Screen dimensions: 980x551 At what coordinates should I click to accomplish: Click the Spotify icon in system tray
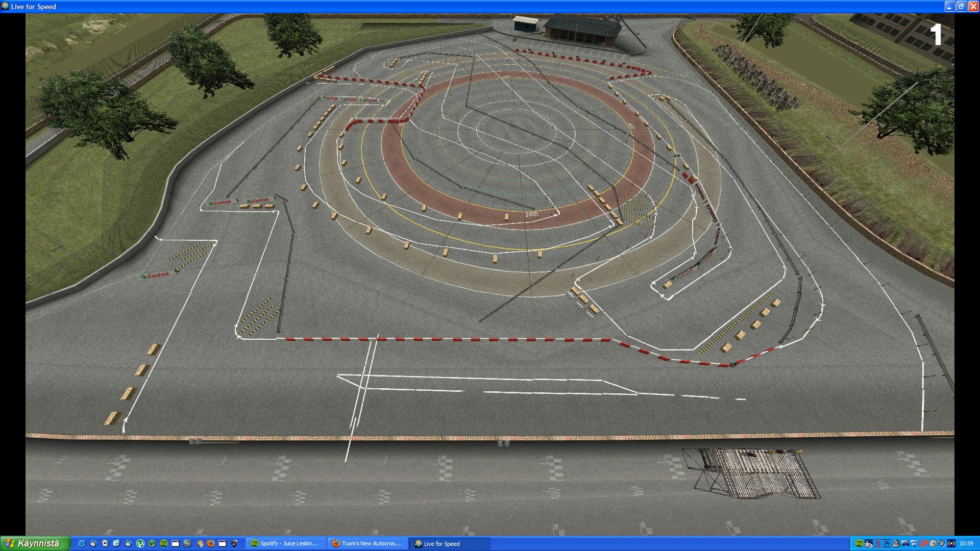859,543
